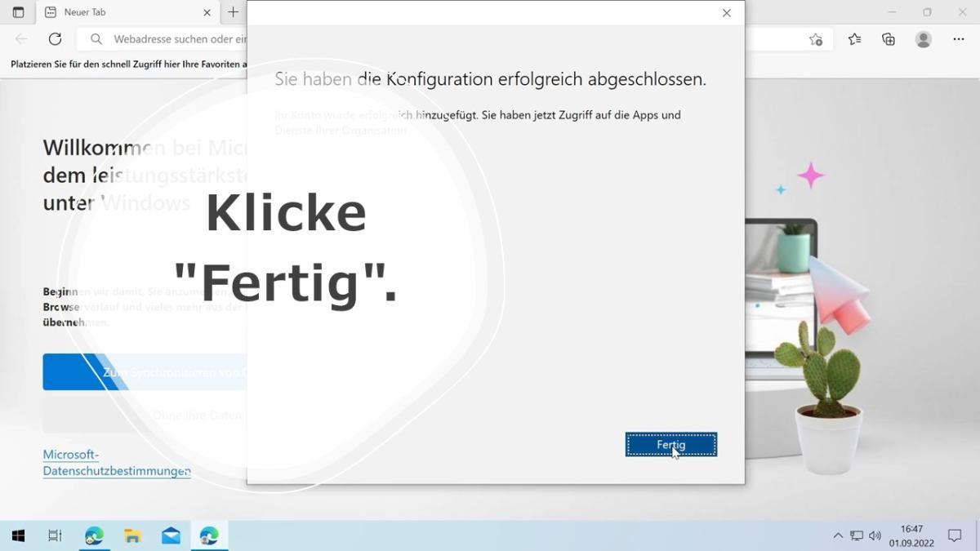Click into the Webadresse suchen address bar
The image size is (980, 551).
(180, 39)
